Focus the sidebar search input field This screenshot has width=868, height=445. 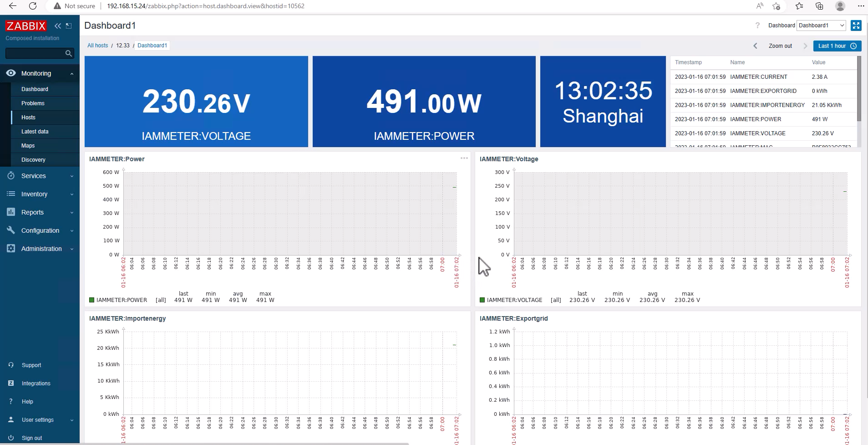(x=35, y=53)
